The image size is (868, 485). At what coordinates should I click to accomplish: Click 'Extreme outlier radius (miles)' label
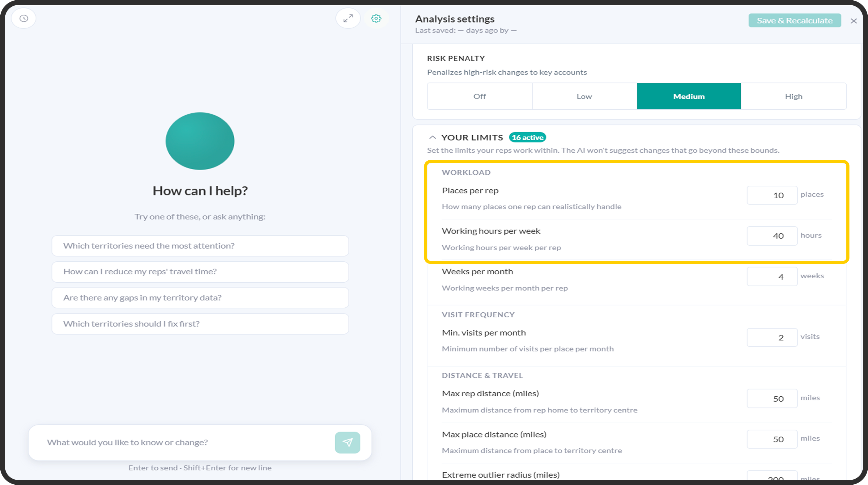click(501, 475)
